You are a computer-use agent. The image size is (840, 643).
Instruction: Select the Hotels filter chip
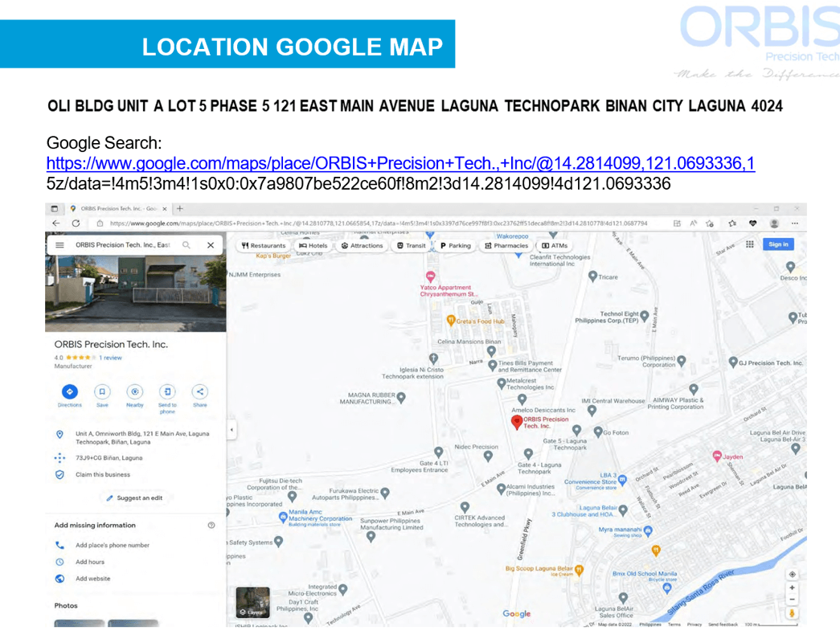[313, 246]
